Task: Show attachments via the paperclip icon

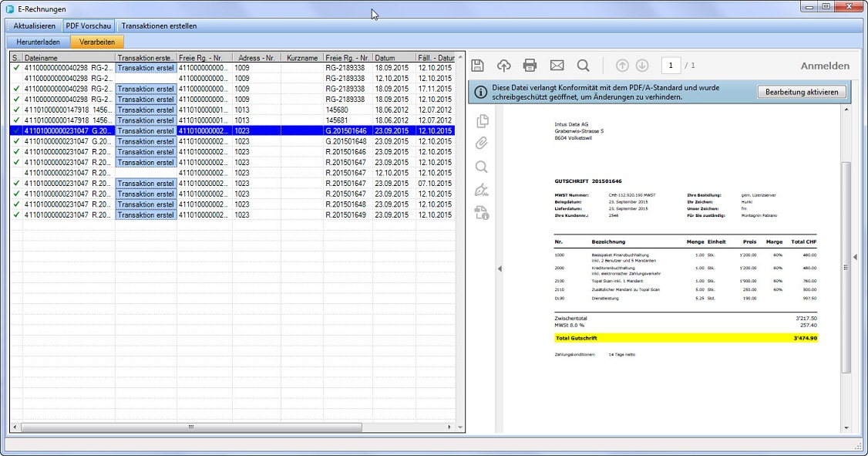Action: click(x=483, y=144)
